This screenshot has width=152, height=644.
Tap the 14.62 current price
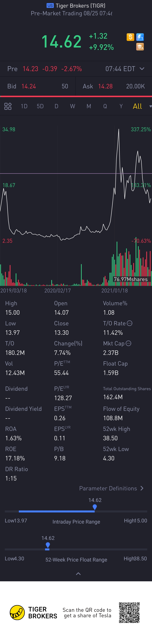[x=62, y=41]
